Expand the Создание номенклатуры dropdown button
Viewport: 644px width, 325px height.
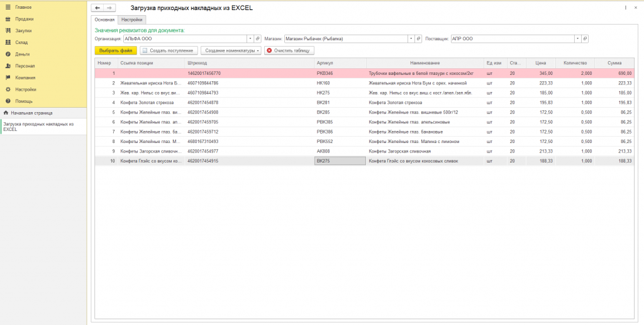point(231,50)
